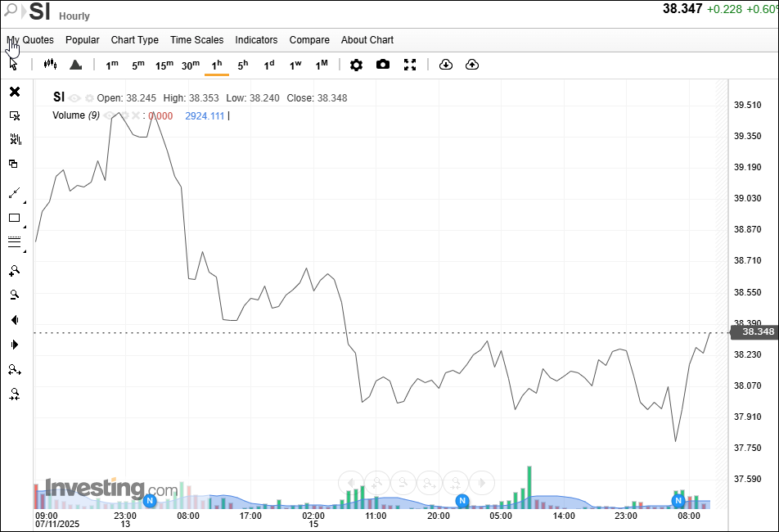Click the symbol search magnifier icon
The height and width of the screenshot is (532, 779).
(10, 9)
